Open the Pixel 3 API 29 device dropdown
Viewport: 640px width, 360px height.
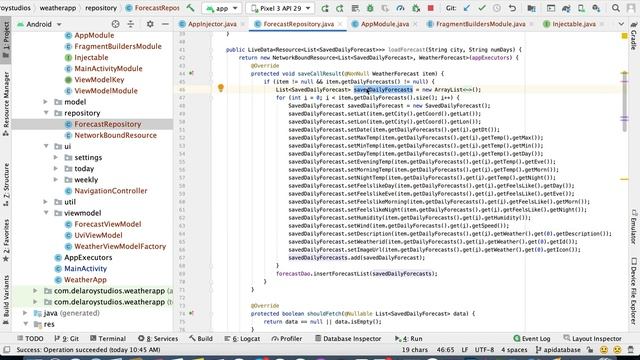(281, 8)
